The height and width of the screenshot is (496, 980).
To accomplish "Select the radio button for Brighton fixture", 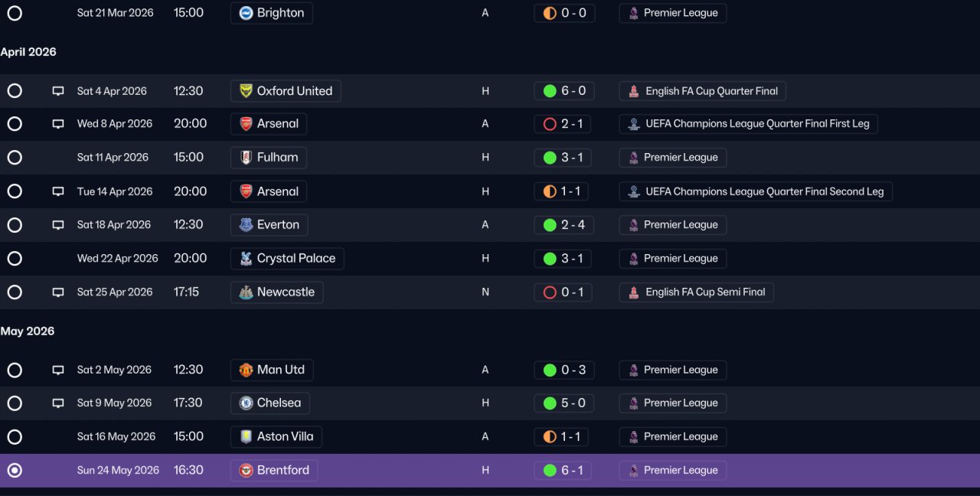I will click(x=15, y=13).
